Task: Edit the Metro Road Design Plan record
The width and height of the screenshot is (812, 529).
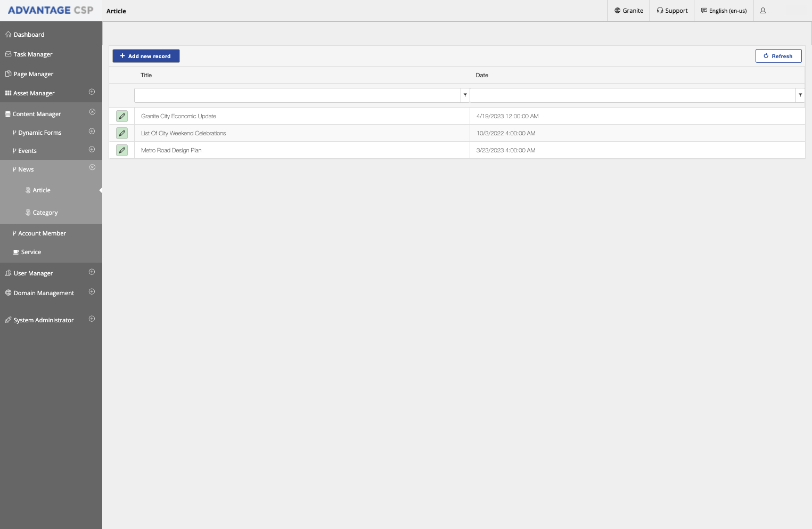Action: click(122, 150)
